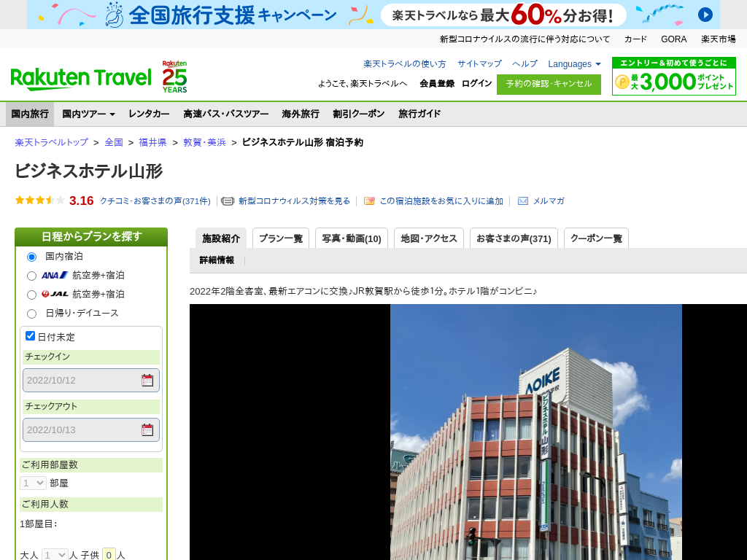Open 新型コロナウィルス対策を見る link
Viewport: 747px width, 560px height.
click(x=294, y=201)
